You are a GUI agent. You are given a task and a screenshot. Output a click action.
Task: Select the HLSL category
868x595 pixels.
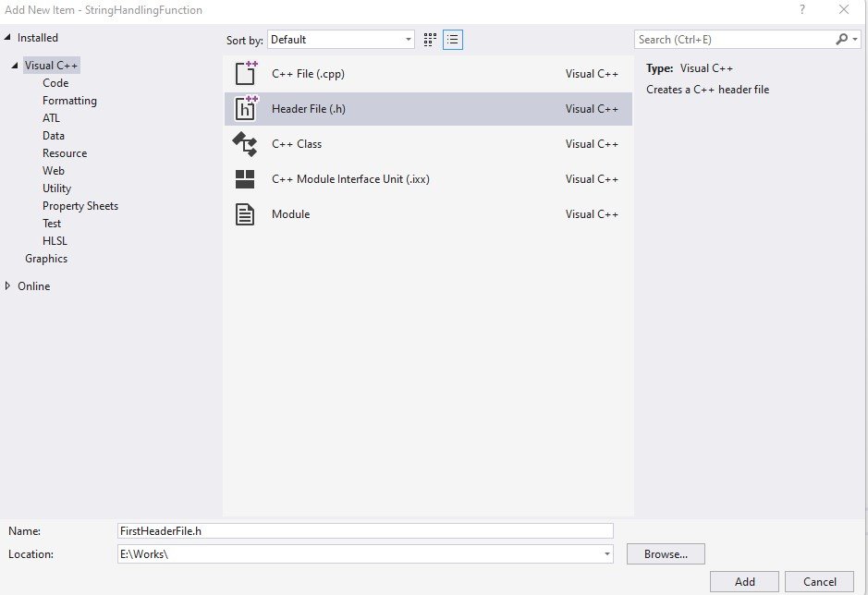point(55,240)
